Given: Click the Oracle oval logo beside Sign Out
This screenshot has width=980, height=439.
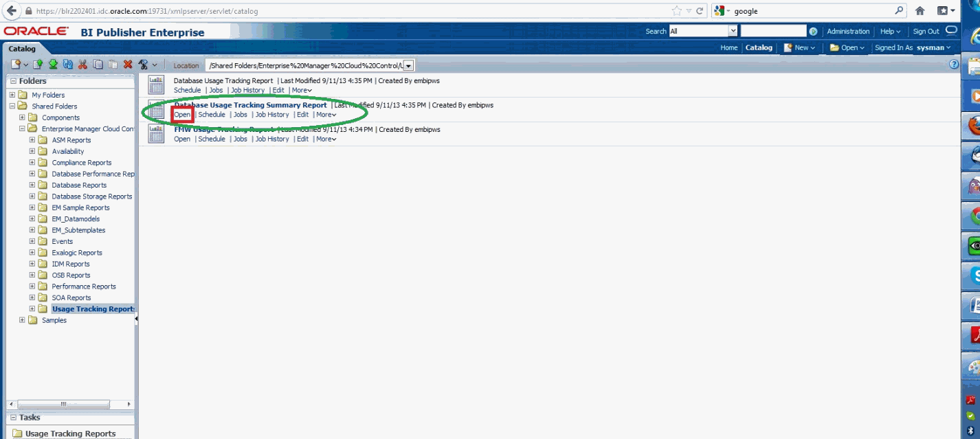Looking at the screenshot, I should point(951,30).
